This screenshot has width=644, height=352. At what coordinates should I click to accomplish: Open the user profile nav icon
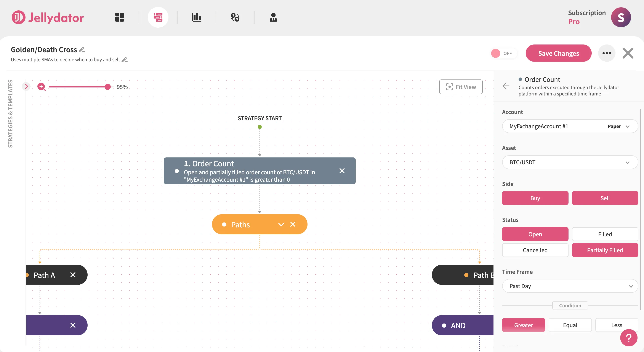point(274,17)
